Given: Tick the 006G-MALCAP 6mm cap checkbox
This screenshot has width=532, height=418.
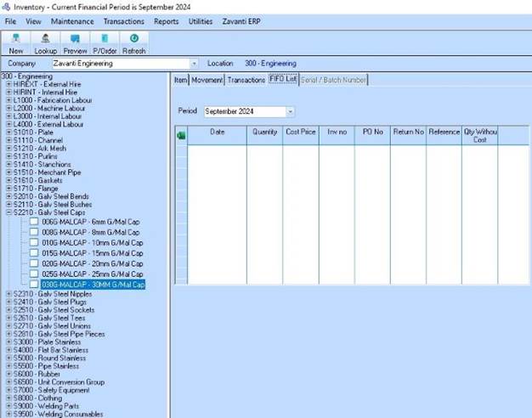Looking at the screenshot, I should pyautogui.click(x=34, y=222).
